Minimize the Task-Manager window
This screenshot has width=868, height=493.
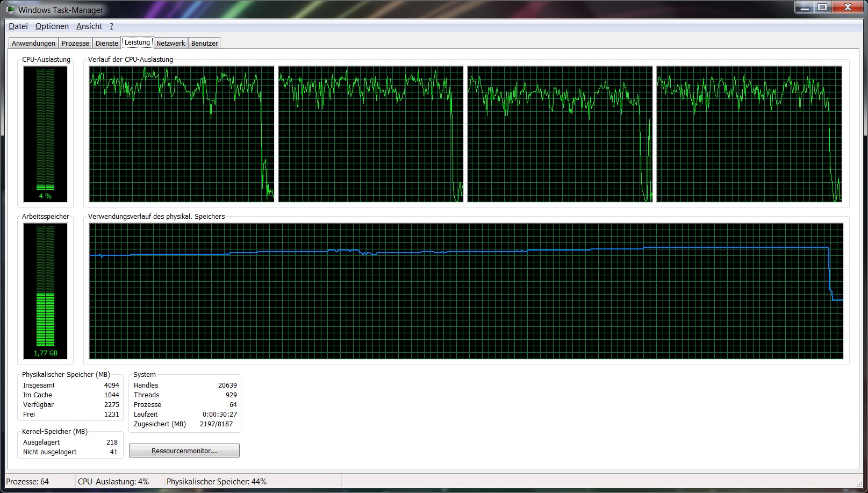(805, 8)
